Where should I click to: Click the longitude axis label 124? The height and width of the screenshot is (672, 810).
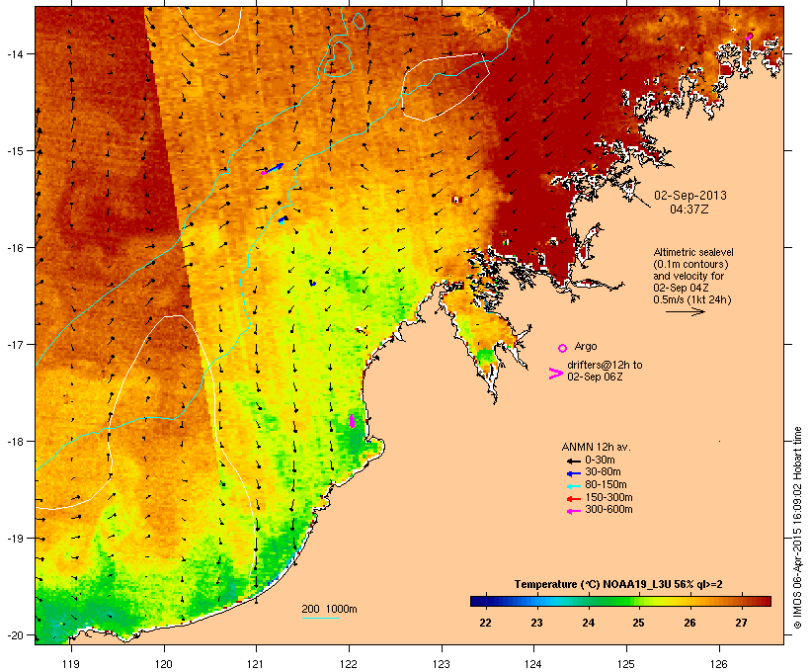pyautogui.click(x=533, y=664)
